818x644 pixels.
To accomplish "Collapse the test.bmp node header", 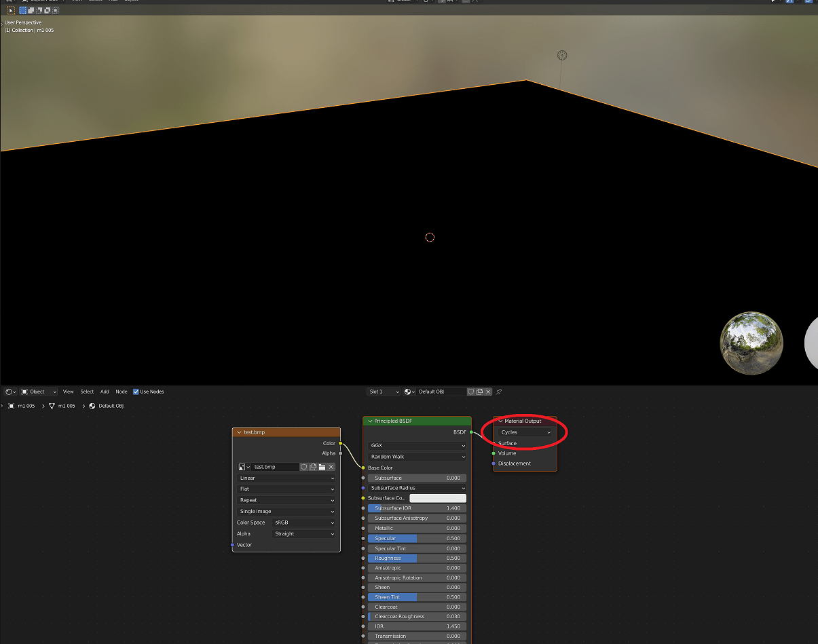I will pyautogui.click(x=239, y=432).
